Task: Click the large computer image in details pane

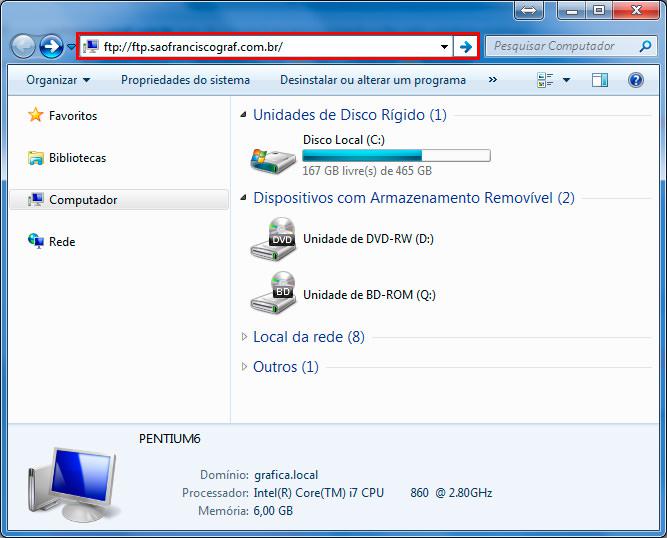Action: pos(73,484)
